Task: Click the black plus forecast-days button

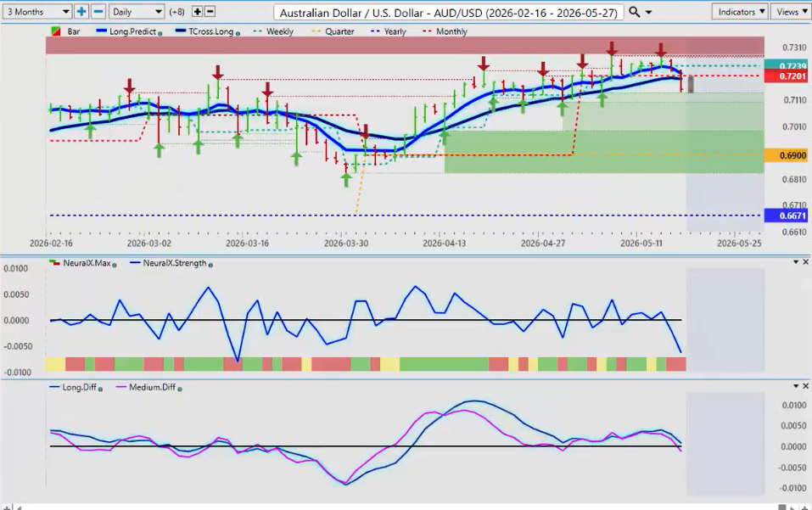Action: tap(198, 11)
